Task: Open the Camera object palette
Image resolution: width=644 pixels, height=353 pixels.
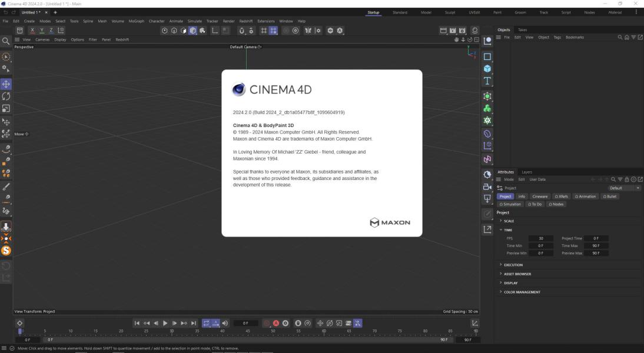Action: coord(487,187)
